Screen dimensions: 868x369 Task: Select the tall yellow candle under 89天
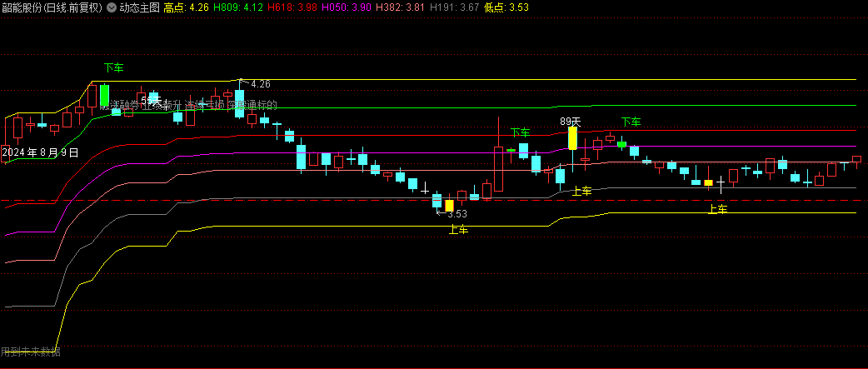click(x=572, y=138)
